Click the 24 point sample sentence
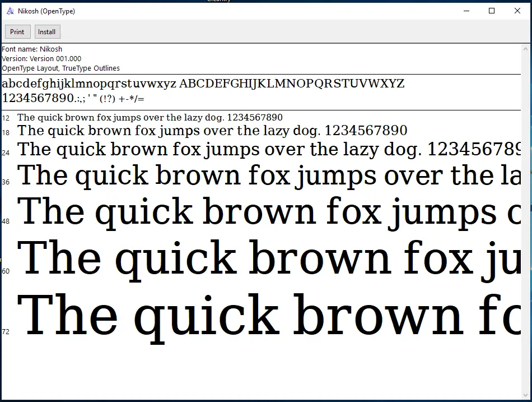This screenshot has height=402, width=532. (x=269, y=149)
